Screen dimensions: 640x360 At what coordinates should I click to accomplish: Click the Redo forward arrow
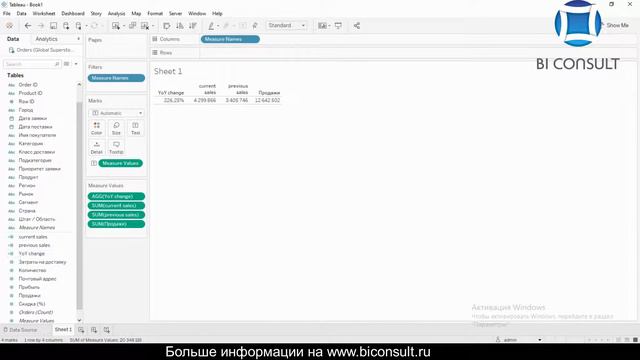point(41,26)
